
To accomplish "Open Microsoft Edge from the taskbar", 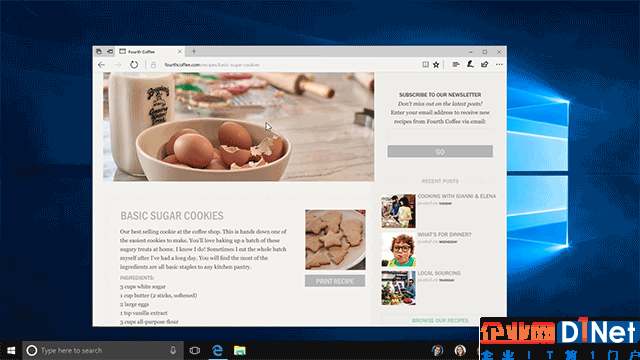I will [217, 350].
